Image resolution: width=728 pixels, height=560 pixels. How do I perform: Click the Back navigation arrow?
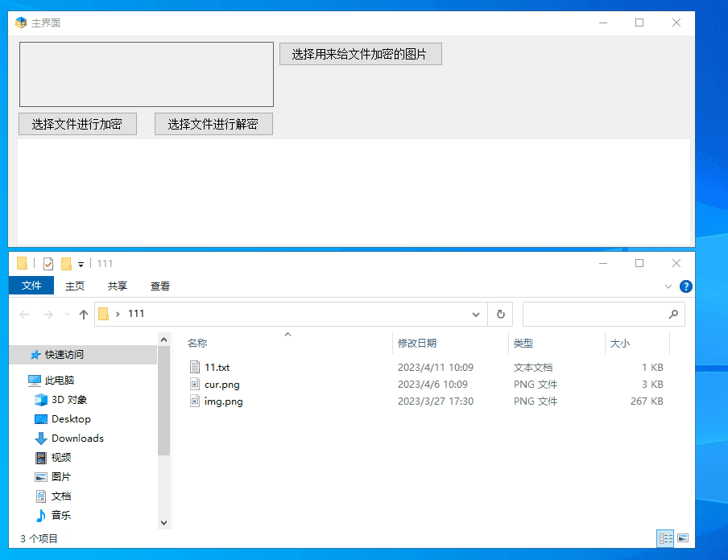tap(24, 315)
